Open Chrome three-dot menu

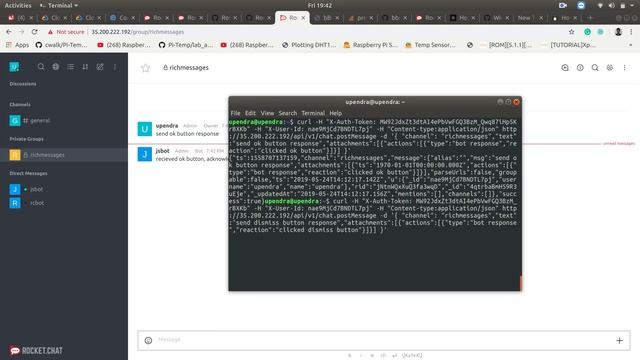coord(631,32)
